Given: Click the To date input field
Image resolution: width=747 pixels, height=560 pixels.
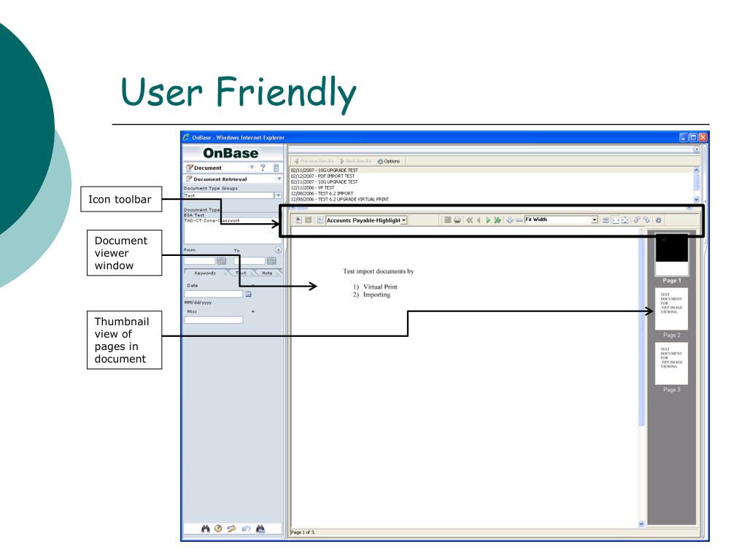Looking at the screenshot, I should 249,260.
